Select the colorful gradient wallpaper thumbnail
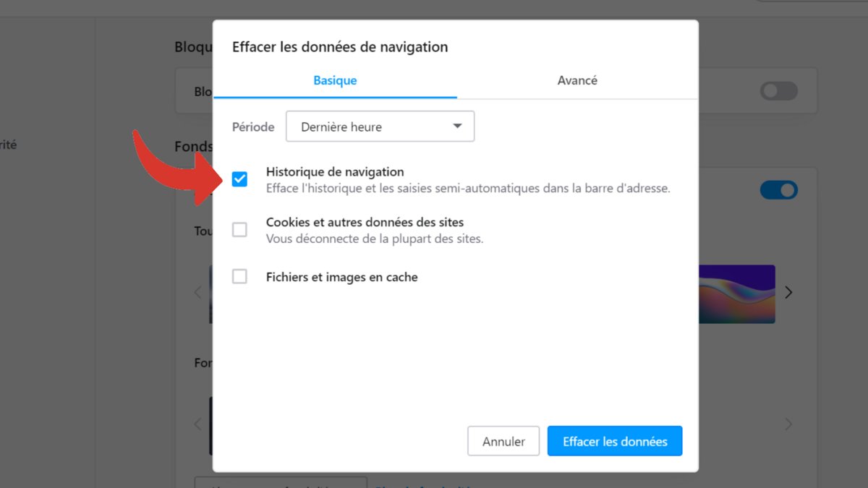 (x=738, y=294)
